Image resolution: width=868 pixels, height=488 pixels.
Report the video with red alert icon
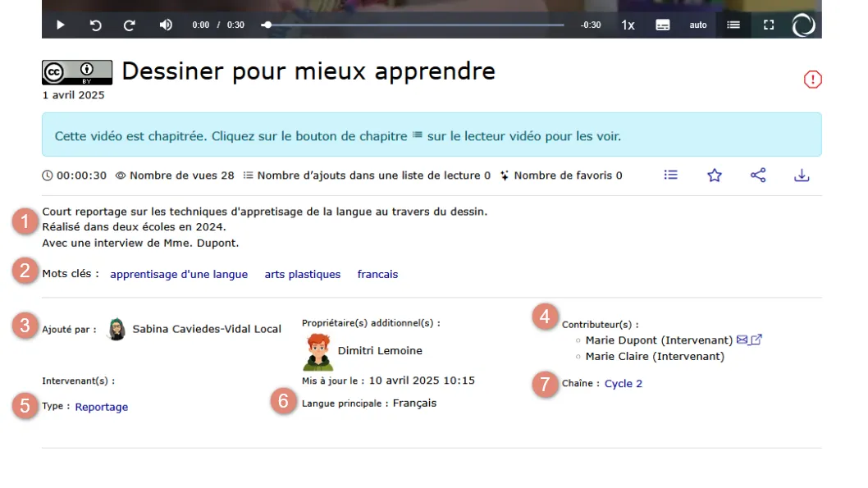(x=813, y=79)
